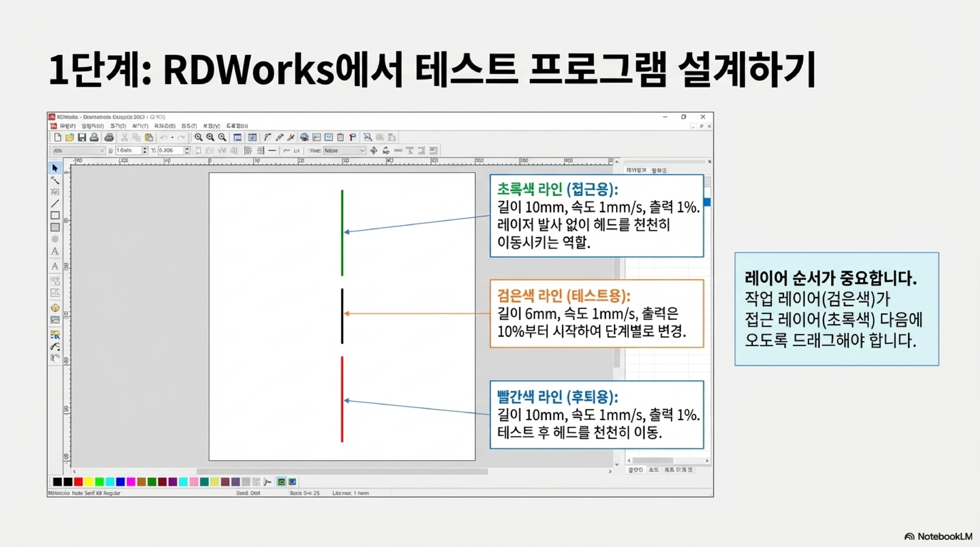The image size is (980, 547).
Task: Click the open folder icon
Action: point(69,137)
